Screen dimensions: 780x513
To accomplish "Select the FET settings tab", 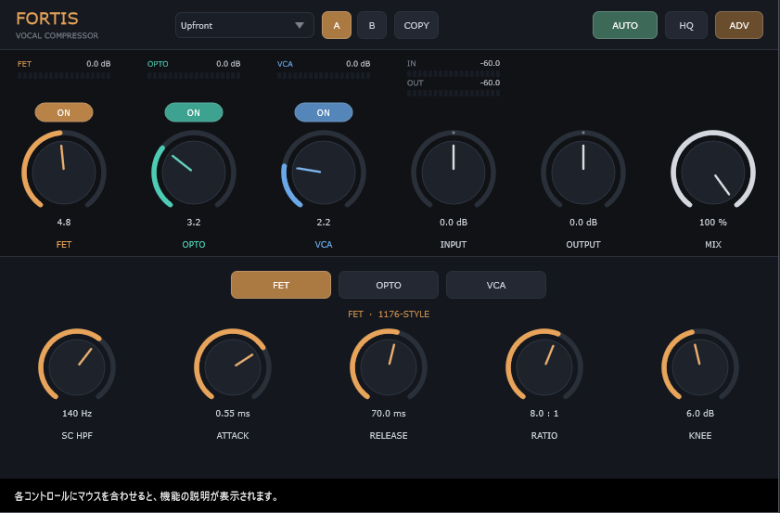I will click(x=281, y=285).
